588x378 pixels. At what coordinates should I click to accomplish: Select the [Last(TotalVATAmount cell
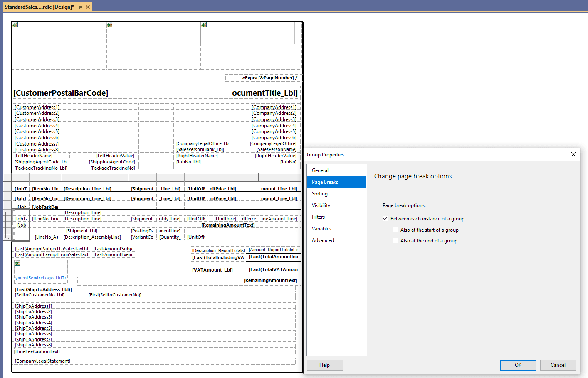pos(273,270)
